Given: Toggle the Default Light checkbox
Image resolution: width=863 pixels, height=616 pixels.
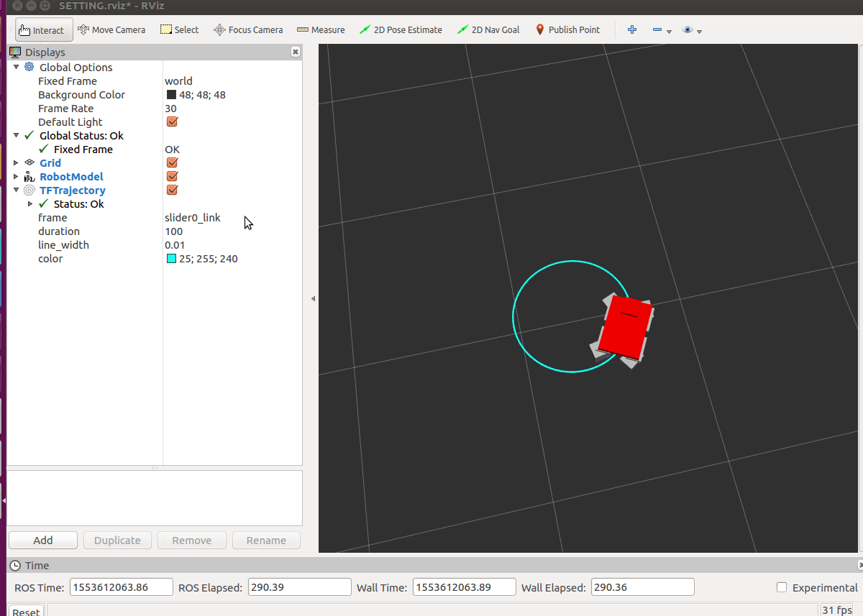Looking at the screenshot, I should point(172,121).
